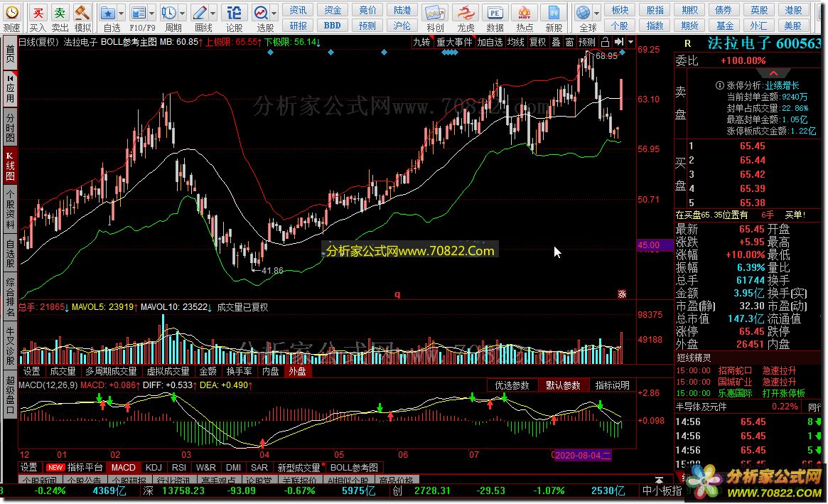Screen dimensions: 828x504
Task: Click the 选股 stock screener magnifier icon
Action: [261, 13]
